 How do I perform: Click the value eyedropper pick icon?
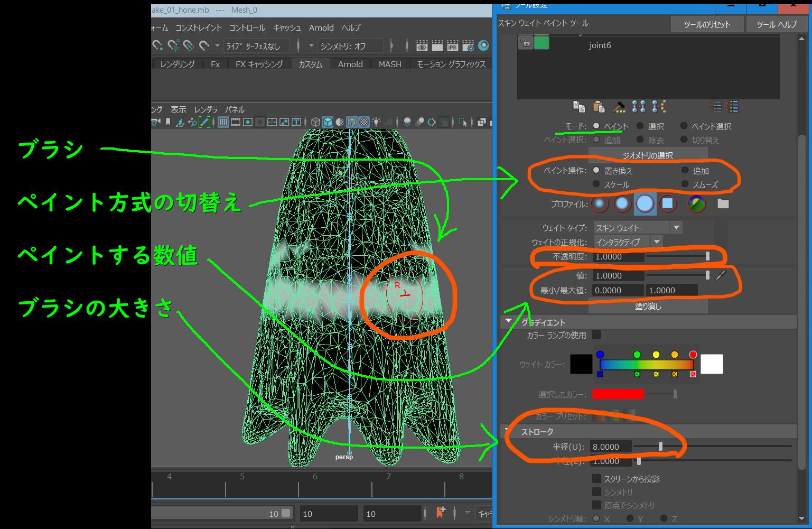click(x=721, y=275)
